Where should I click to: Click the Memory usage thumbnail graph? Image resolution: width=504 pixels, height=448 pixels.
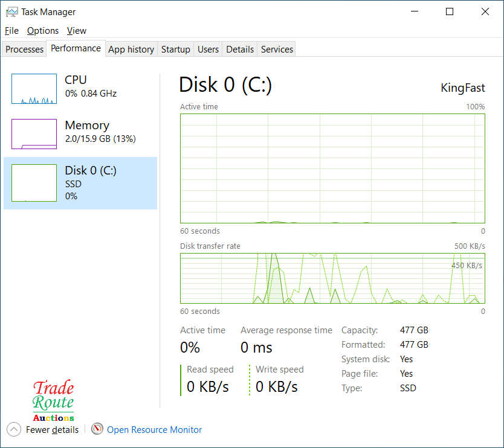point(33,133)
